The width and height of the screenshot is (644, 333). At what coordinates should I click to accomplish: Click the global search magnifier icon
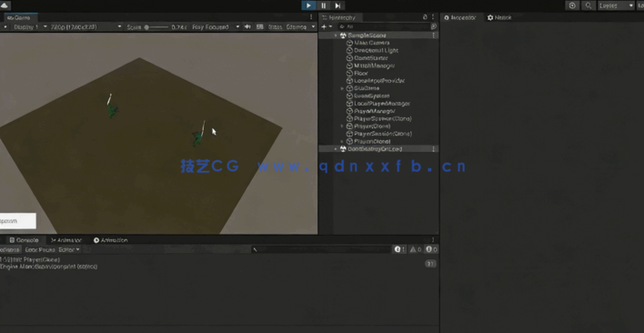pos(589,5)
